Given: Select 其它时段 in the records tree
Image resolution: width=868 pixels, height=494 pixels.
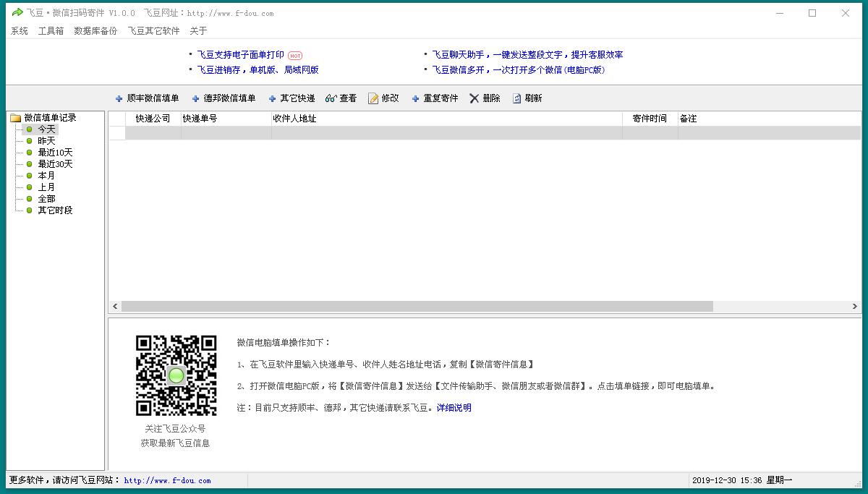Looking at the screenshot, I should [55, 210].
